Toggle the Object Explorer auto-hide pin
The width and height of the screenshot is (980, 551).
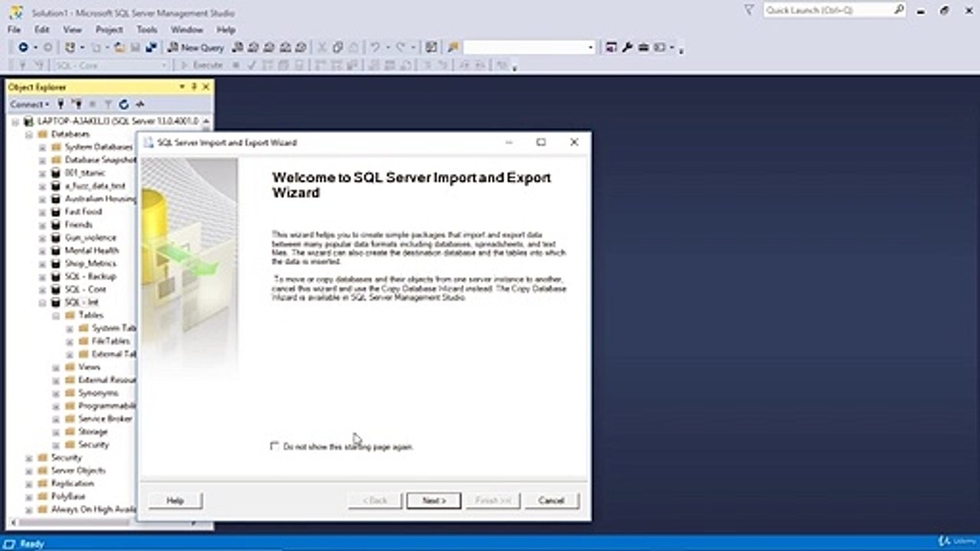coord(194,87)
